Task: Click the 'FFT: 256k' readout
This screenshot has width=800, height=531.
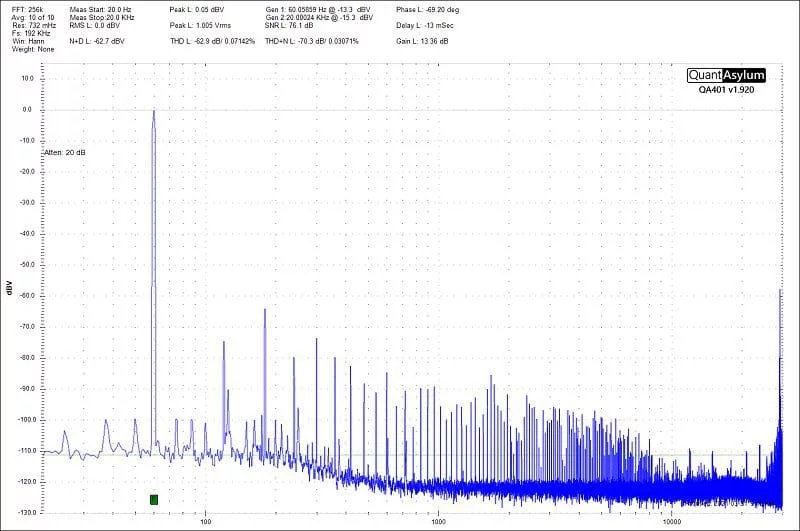Action: [28, 10]
